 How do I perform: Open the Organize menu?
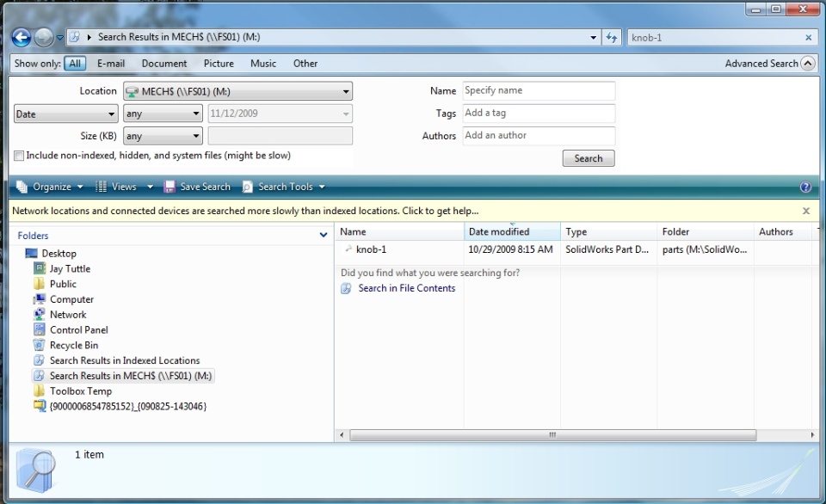coord(50,187)
